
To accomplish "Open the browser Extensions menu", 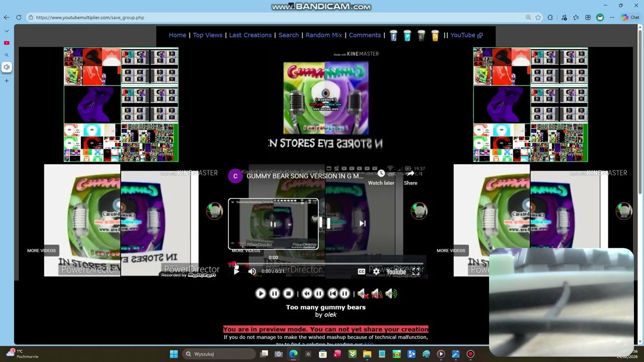I will coord(550,18).
